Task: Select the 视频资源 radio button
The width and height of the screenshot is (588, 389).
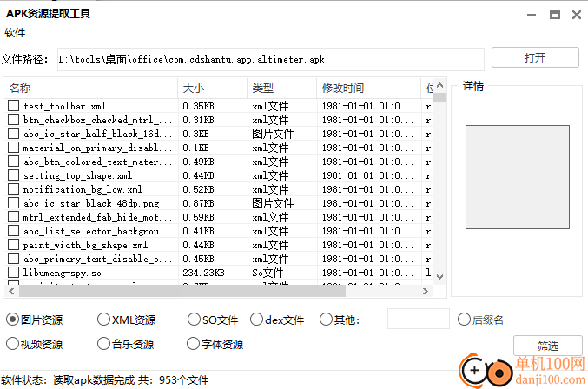Action: click(12, 344)
